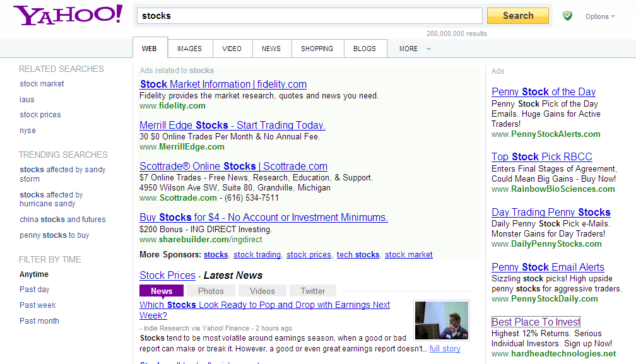Open the Penny Stock of the Day ad
636x364 pixels.
tap(543, 91)
